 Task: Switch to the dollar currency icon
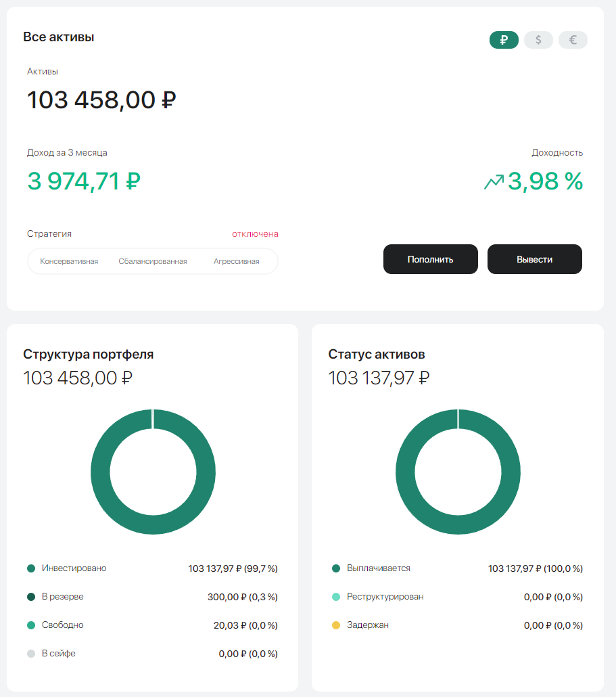(x=538, y=40)
